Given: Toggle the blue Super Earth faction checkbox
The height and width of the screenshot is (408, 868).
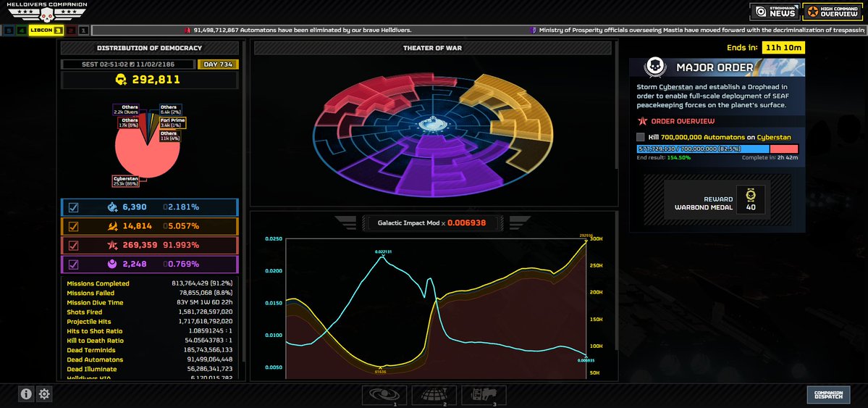Looking at the screenshot, I should coord(73,207).
